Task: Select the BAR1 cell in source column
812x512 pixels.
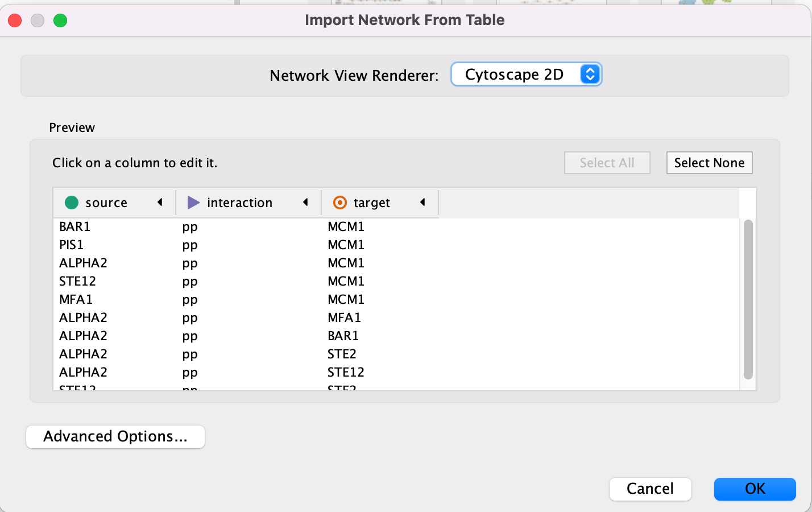Action: pos(75,226)
